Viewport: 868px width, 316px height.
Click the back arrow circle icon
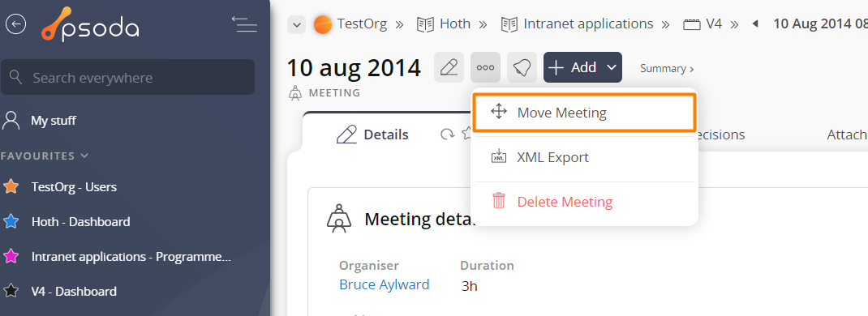click(x=15, y=23)
